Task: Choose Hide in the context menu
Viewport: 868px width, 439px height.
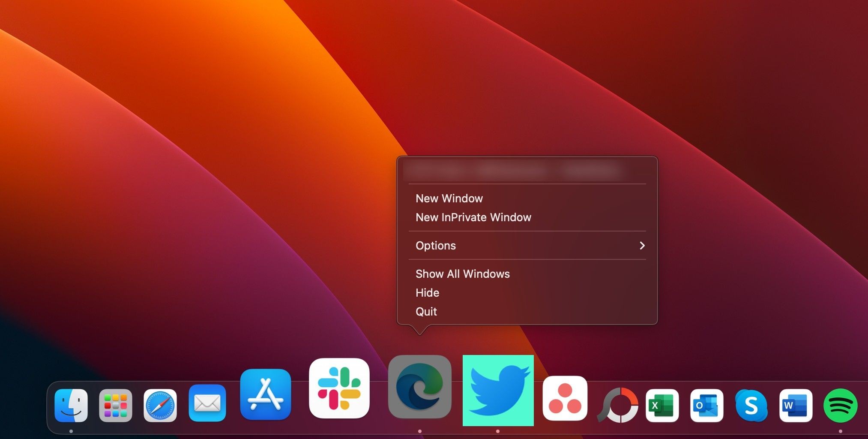Action: pos(527,293)
